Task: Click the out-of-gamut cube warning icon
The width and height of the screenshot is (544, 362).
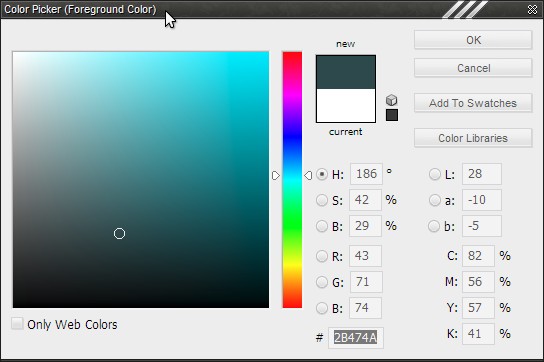Action: [x=392, y=100]
